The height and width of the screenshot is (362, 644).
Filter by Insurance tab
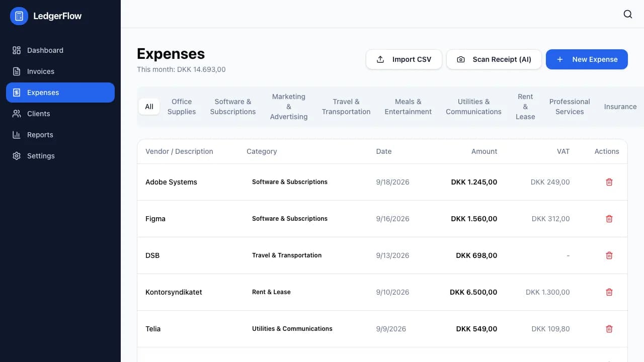620,107
